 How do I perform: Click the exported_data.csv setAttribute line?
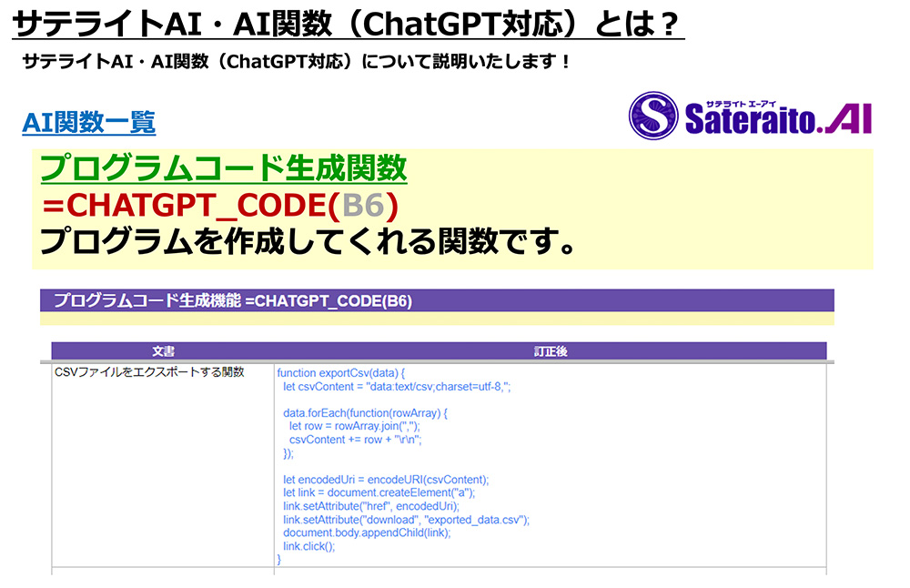click(x=406, y=520)
